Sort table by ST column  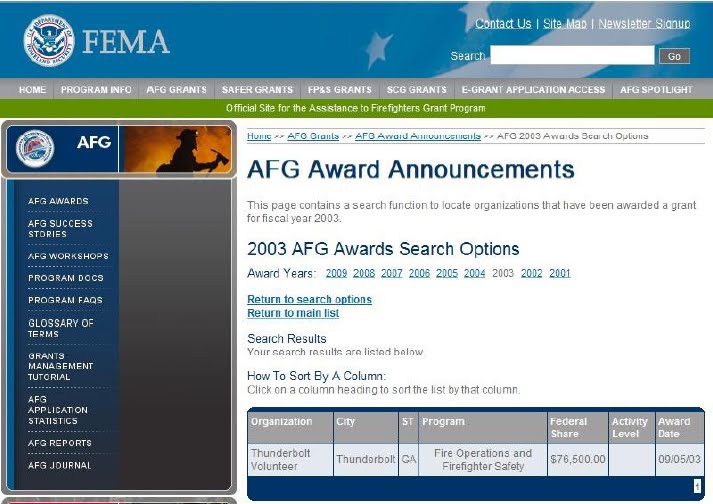tap(407, 422)
